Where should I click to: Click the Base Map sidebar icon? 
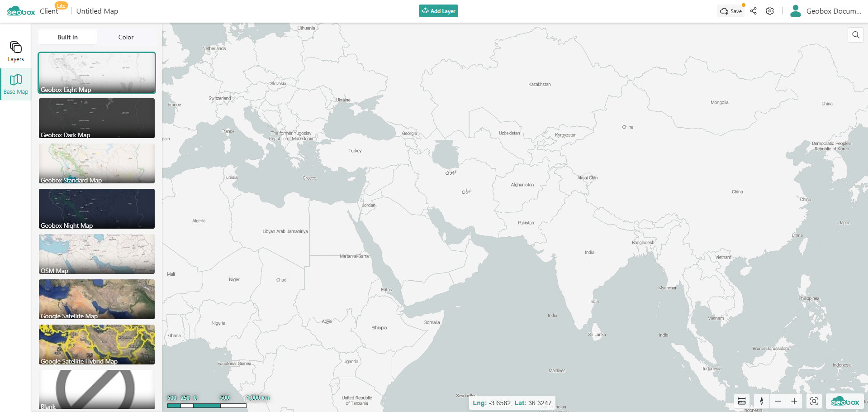[16, 84]
